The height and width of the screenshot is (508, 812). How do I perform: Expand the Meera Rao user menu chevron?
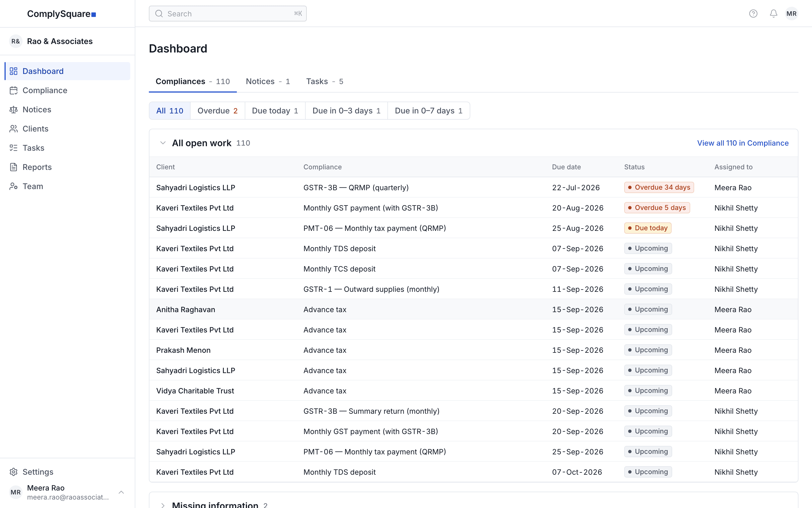[x=121, y=492]
